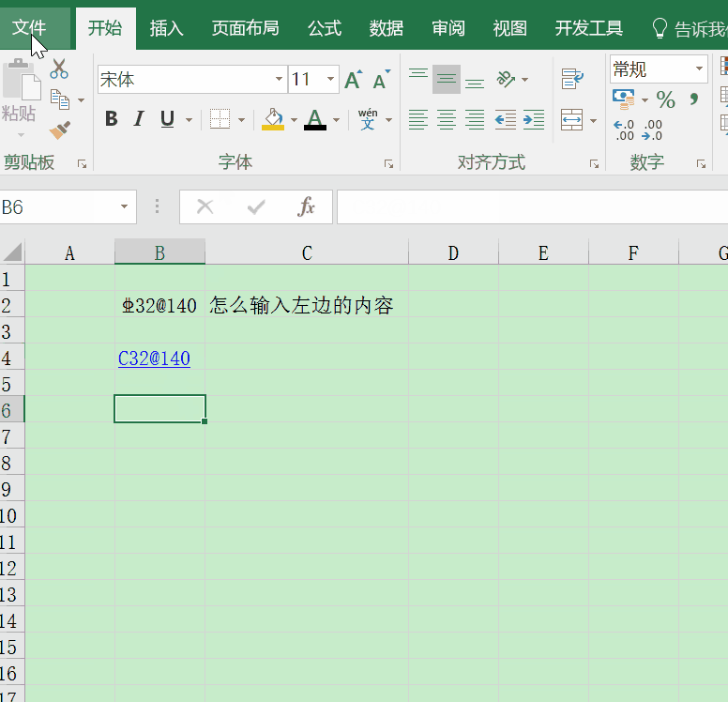Image resolution: width=728 pixels, height=702 pixels.
Task: Open hyperlink C32@140 in B4
Action: 154,359
